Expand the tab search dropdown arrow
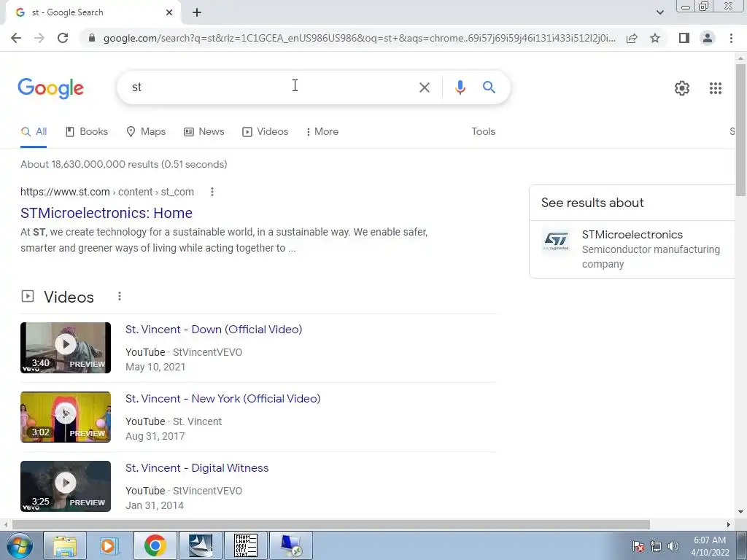This screenshot has height=560, width=747. pyautogui.click(x=659, y=12)
